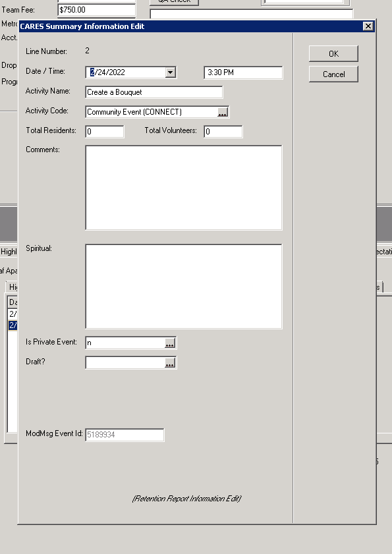Click the ModMsg Event Id field
The image size is (392, 554).
(x=125, y=435)
